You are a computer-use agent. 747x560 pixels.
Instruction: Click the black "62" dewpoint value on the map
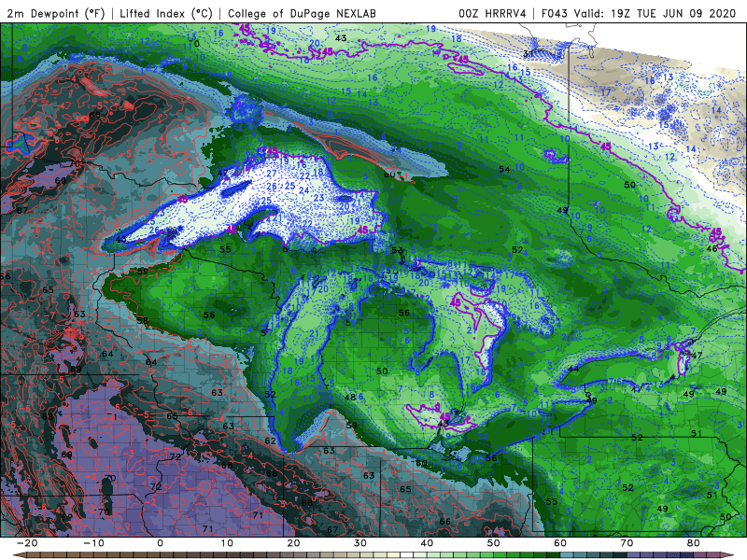270,441
